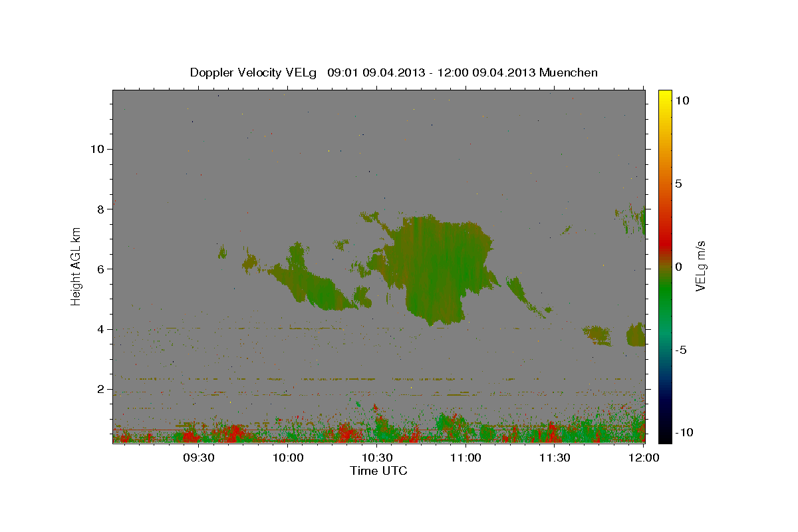This screenshot has width=798, height=532.
Task: Click the height tick label 10
Action: (99, 149)
